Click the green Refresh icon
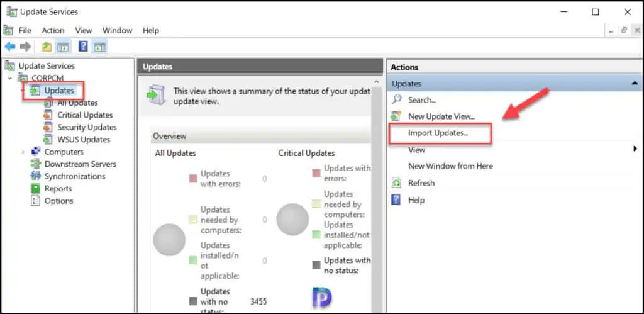644x314 pixels. [396, 183]
